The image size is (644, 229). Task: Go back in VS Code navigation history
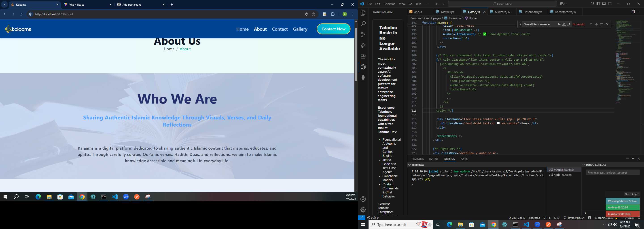(437, 4)
